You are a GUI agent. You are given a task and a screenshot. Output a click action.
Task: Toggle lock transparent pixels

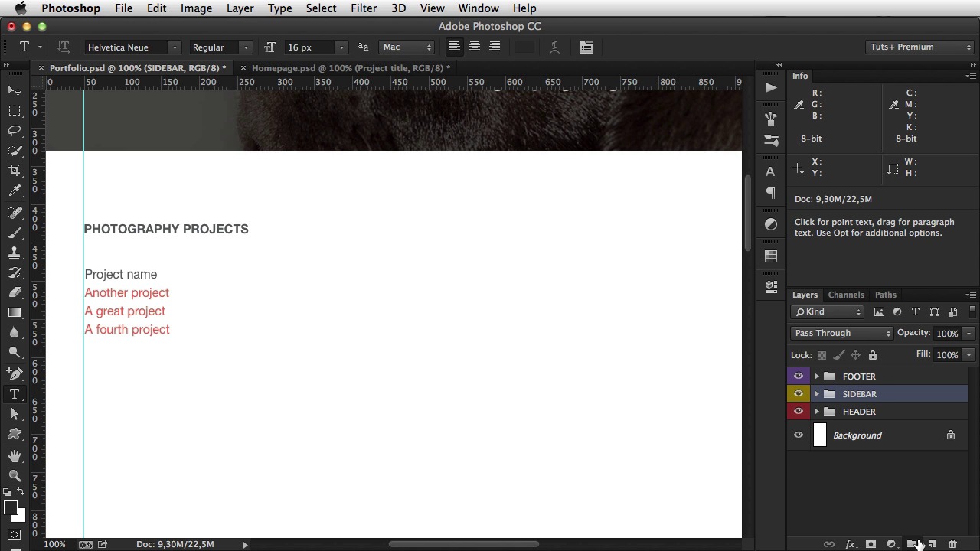(x=822, y=355)
